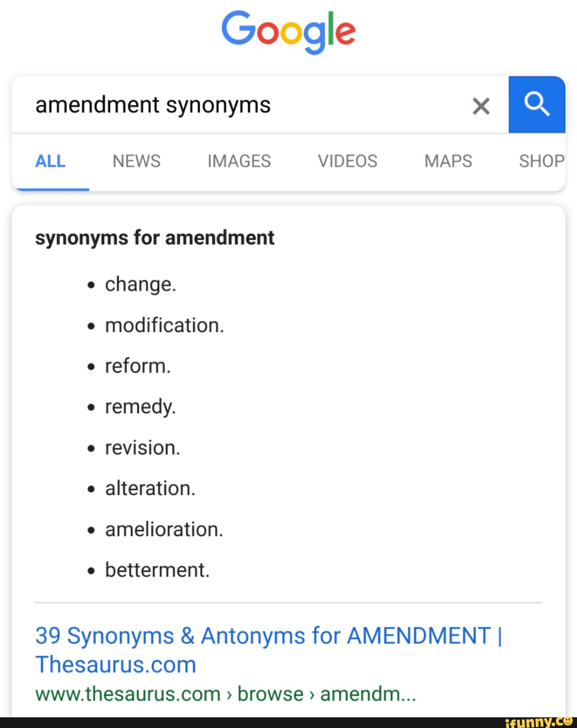The image size is (577, 728).
Task: Go to the VIDEOS tab
Action: (347, 161)
